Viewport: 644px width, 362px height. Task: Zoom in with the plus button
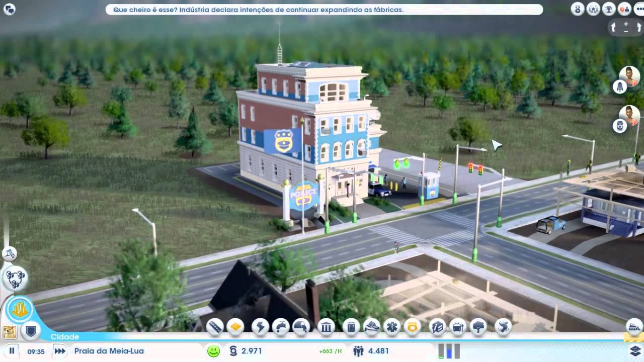[626, 24]
